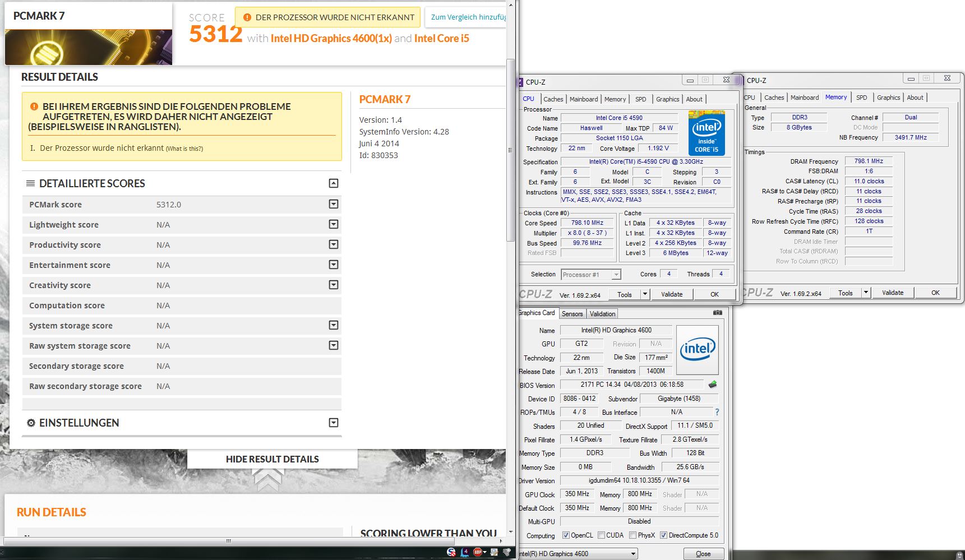
Task: Open the SPD tab in left CPU-Z
Action: point(641,99)
